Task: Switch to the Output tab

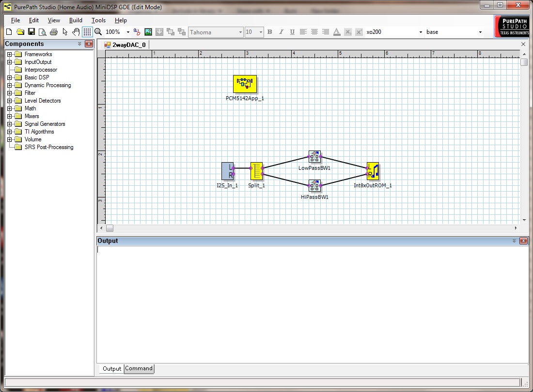Action: [112, 369]
